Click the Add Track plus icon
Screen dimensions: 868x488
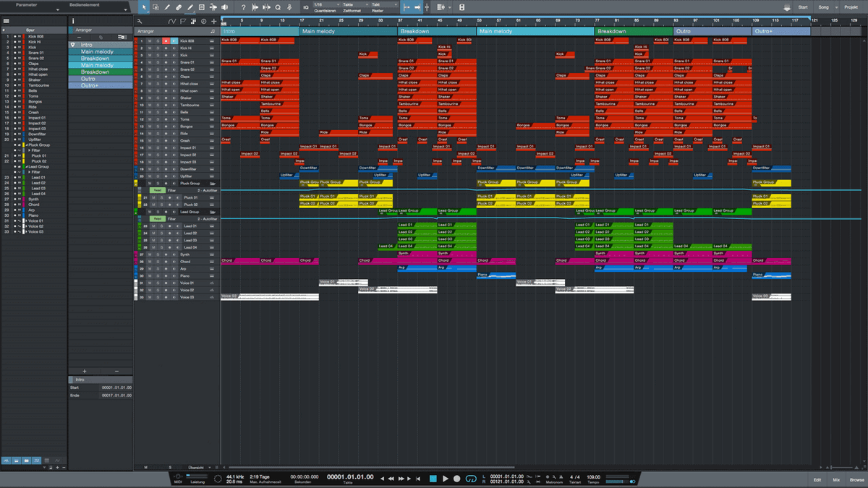pos(214,22)
